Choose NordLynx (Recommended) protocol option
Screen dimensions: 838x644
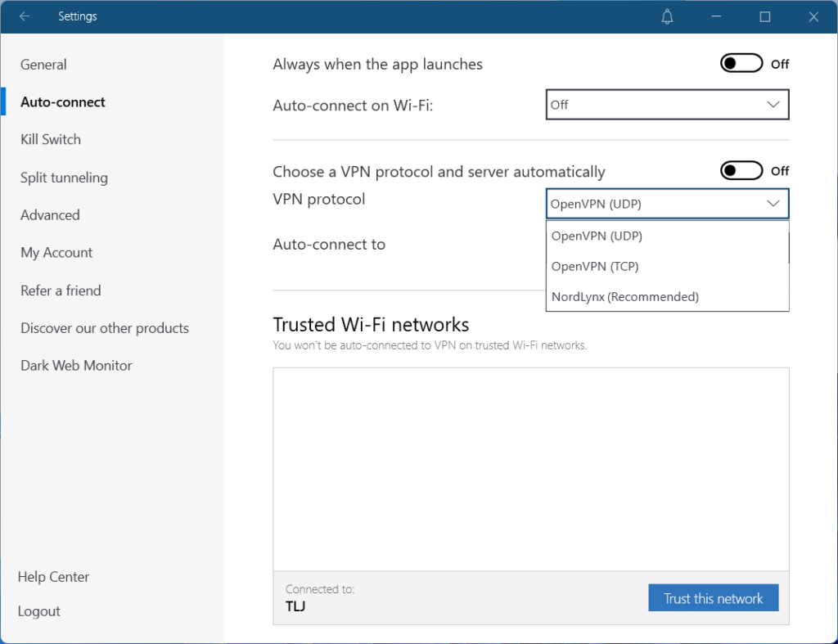click(625, 296)
